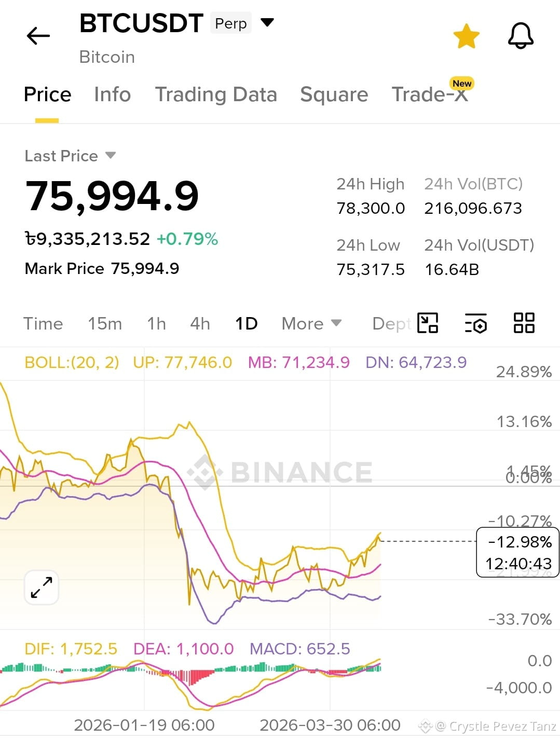560x739 pixels.
Task: Switch chart to 1h interval
Action: (156, 323)
